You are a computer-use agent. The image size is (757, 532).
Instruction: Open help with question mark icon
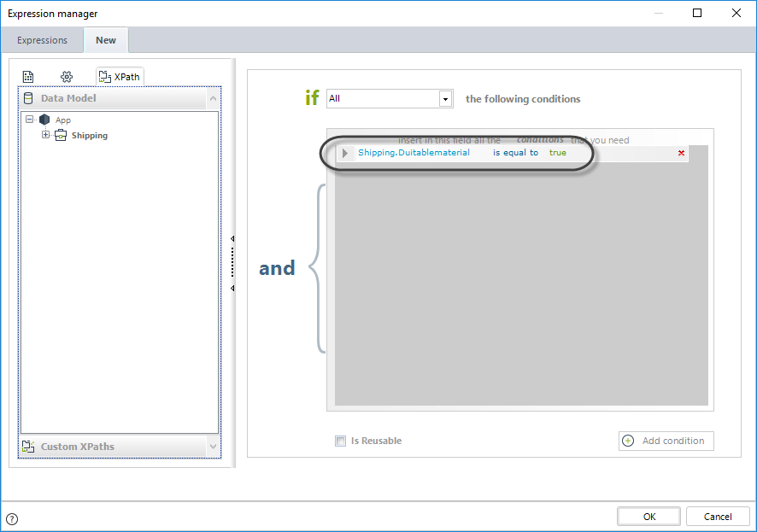(x=12, y=519)
